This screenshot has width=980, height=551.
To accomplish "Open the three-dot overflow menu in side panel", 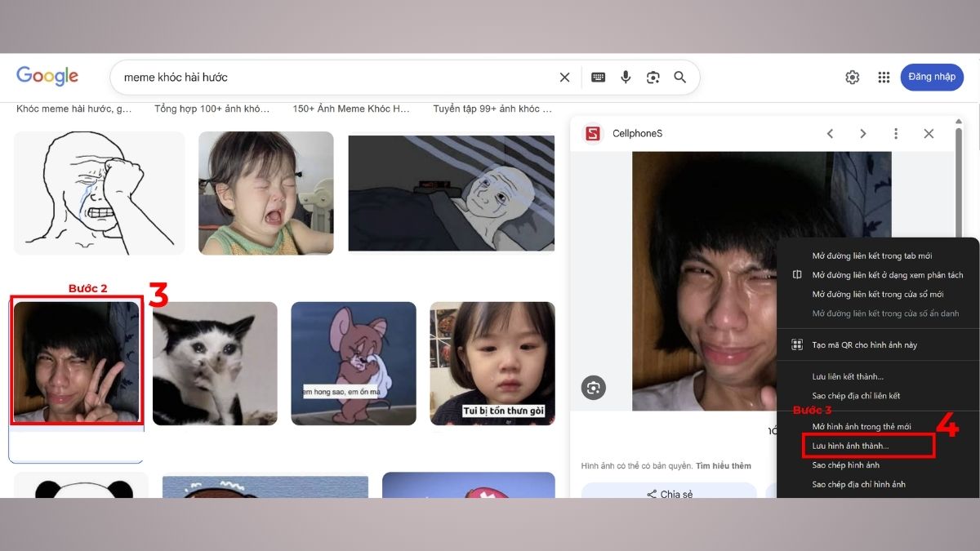I will [x=896, y=133].
